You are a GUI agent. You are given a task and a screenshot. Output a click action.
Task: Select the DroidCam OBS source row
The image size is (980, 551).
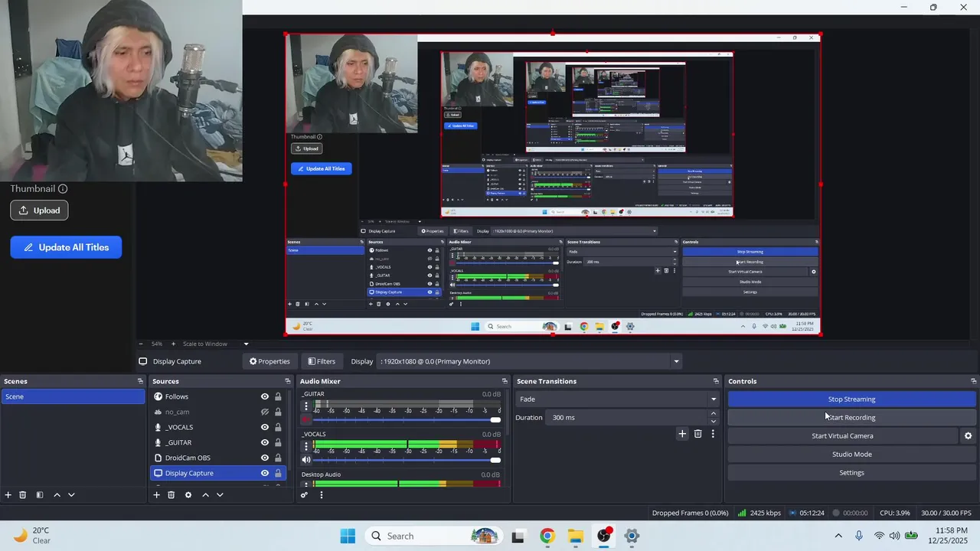pyautogui.click(x=218, y=458)
